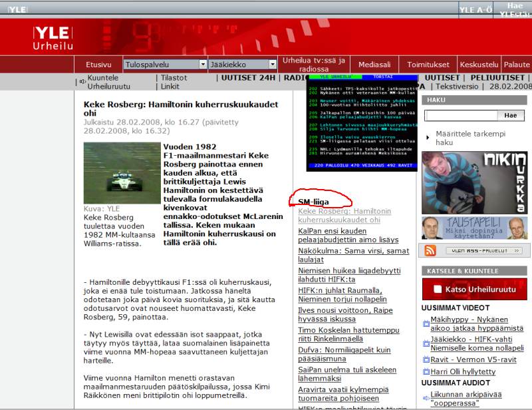Open KalPan ensi kauden pelaajabudjettiin article link

348,235
